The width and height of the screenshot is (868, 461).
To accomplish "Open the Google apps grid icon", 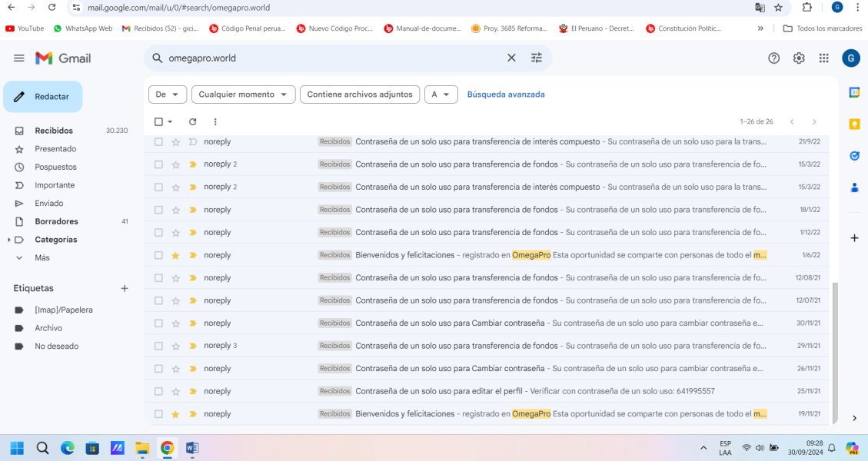I will tap(823, 58).
